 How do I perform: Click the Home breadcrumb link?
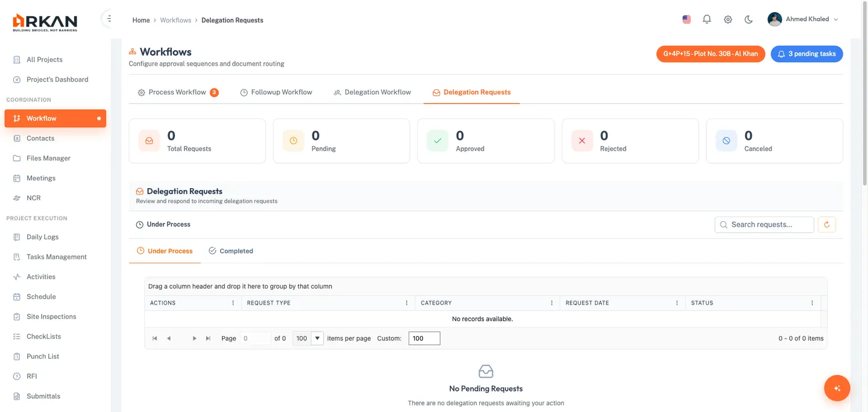[x=141, y=20]
